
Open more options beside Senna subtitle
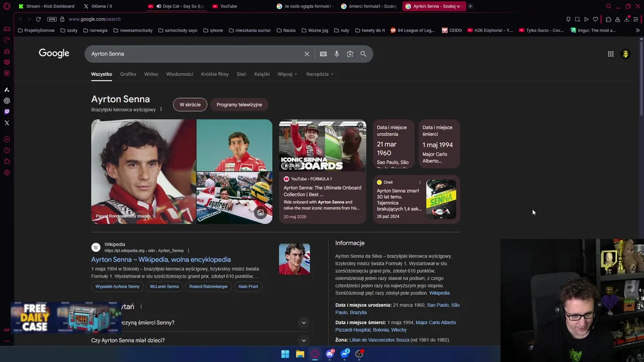161,109
